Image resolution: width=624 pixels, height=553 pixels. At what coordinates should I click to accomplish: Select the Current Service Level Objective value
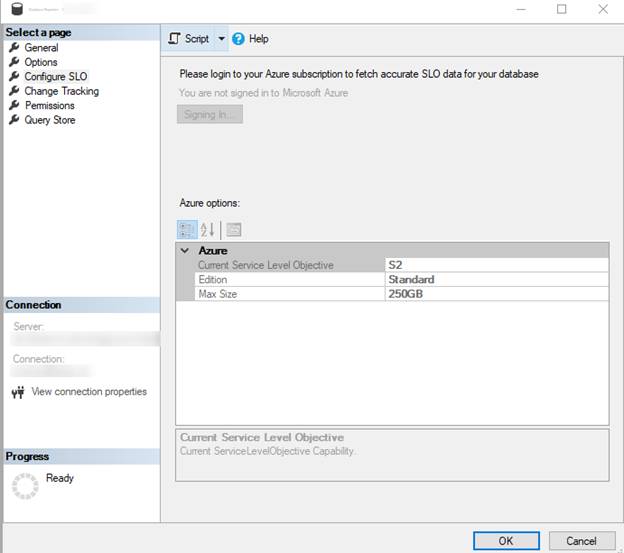point(496,265)
